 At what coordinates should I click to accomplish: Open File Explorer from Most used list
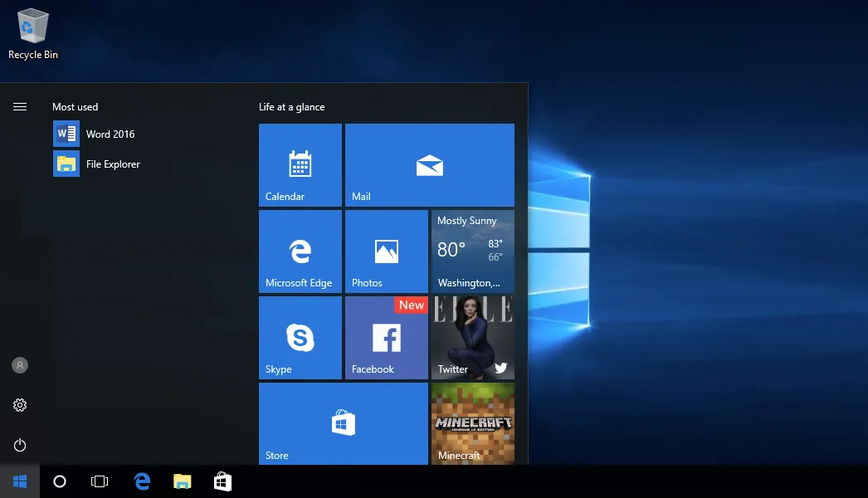[x=97, y=164]
